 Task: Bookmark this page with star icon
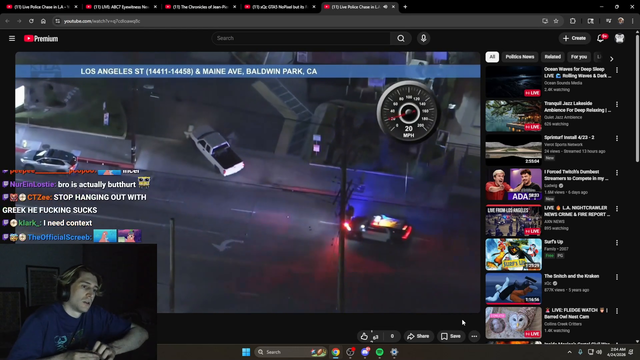[x=556, y=21]
